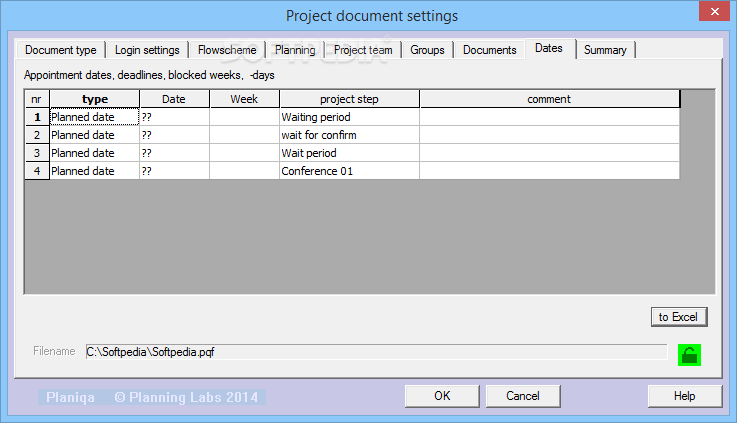The image size is (737, 423).
Task: Click the 'Date' column header
Action: pos(174,99)
